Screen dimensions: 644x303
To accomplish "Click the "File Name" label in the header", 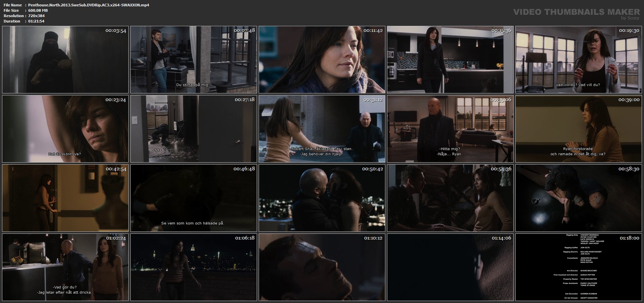I will [13, 5].
